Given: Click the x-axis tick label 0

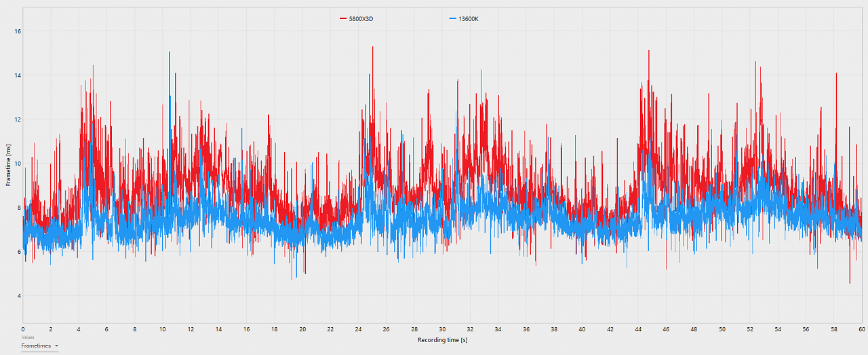Looking at the screenshot, I should click(23, 329).
